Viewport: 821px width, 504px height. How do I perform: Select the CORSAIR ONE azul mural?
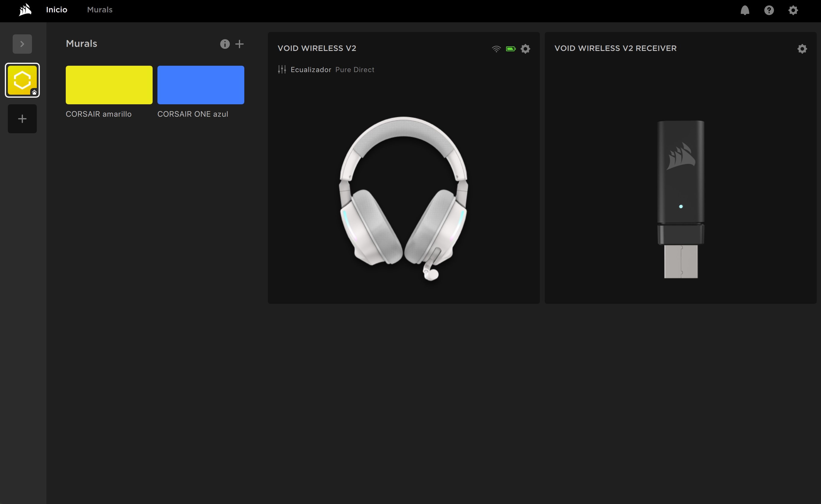pos(201,85)
